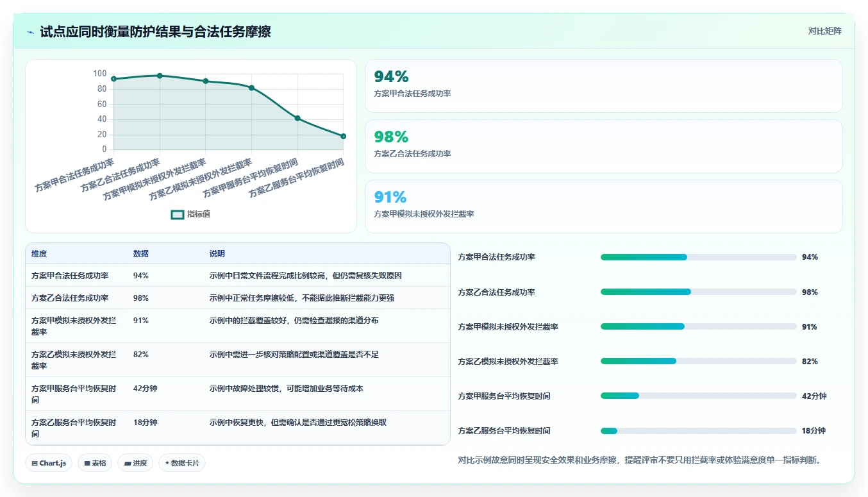Click the chart data point for 方案乙模拟未授权外发拦截率

pyautogui.click(x=251, y=88)
